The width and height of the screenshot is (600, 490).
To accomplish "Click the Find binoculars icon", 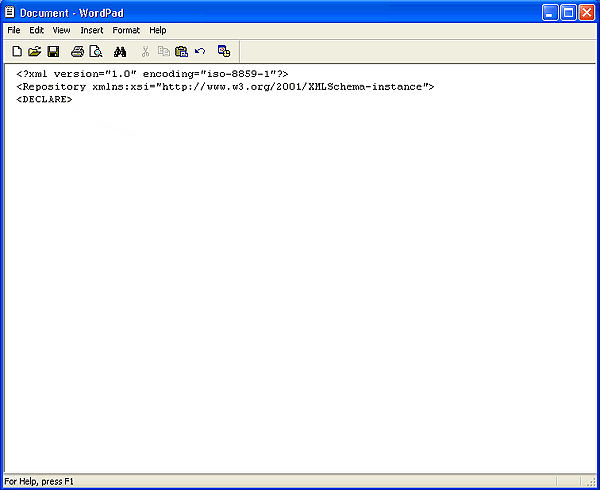I will [120, 51].
